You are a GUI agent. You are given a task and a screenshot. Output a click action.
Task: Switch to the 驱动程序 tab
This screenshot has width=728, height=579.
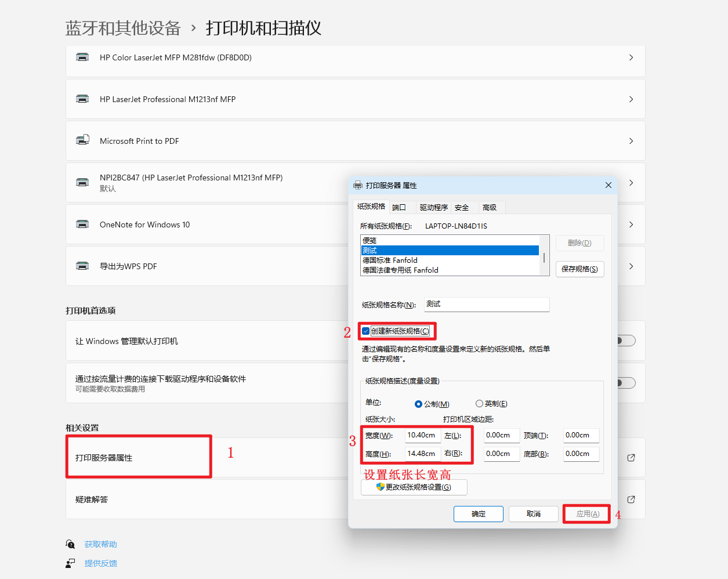point(434,208)
